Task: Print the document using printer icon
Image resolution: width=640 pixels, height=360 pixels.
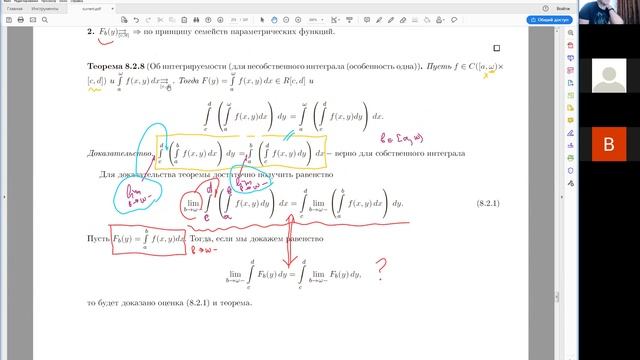Action: pyautogui.click(x=21, y=20)
